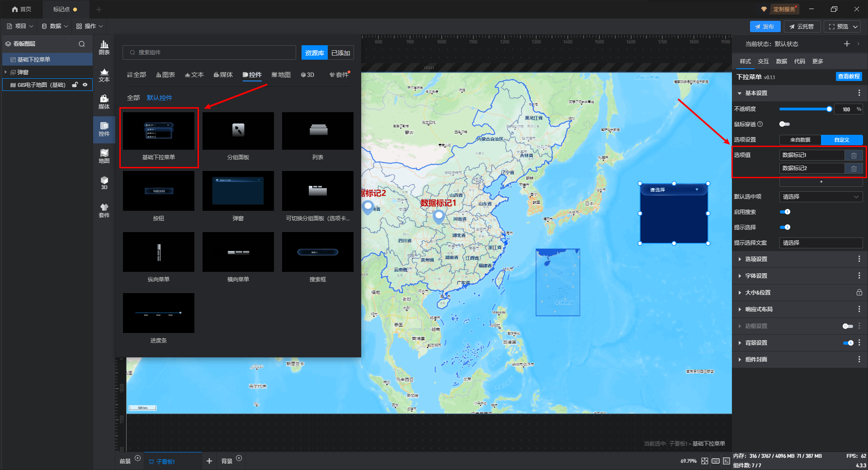Screen dimensions: 868x470
Task: Open the 套件 kit category in sidebar
Action: 104,211
